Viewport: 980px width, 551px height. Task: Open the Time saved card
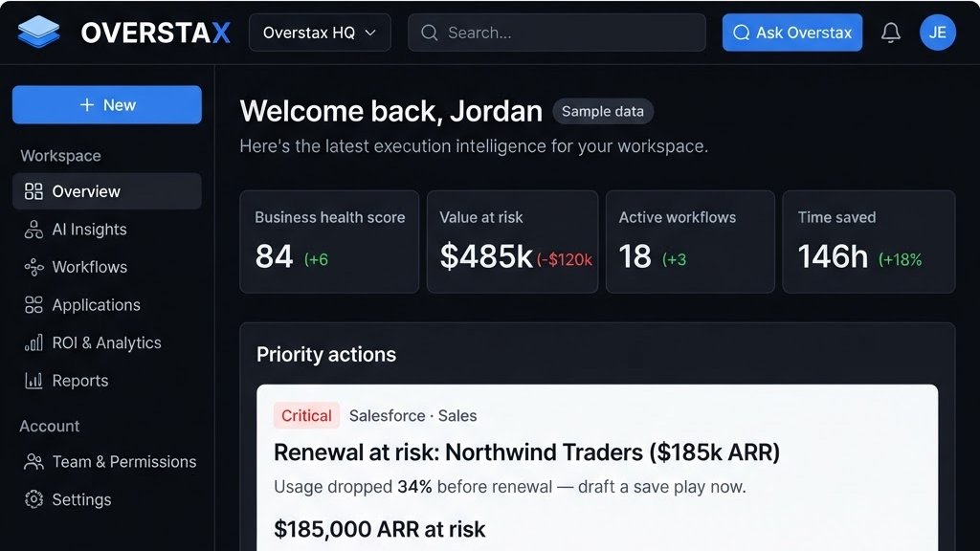coord(869,242)
